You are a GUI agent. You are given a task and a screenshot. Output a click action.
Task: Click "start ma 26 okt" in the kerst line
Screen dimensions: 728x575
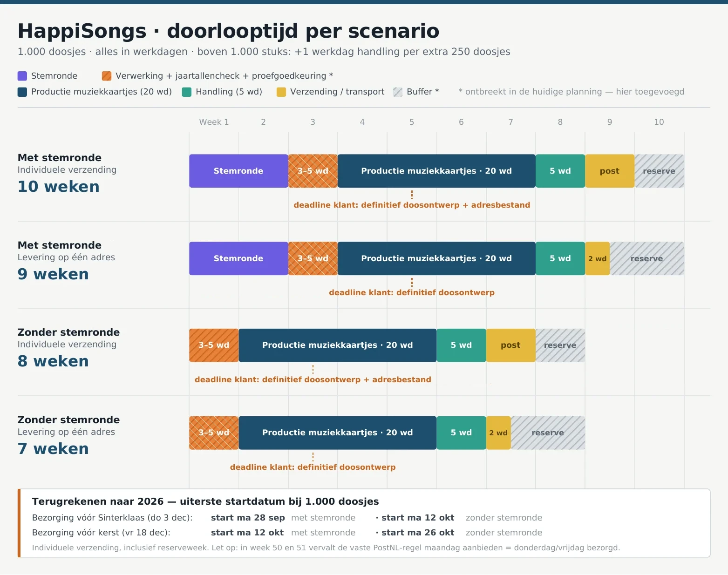pos(418,533)
